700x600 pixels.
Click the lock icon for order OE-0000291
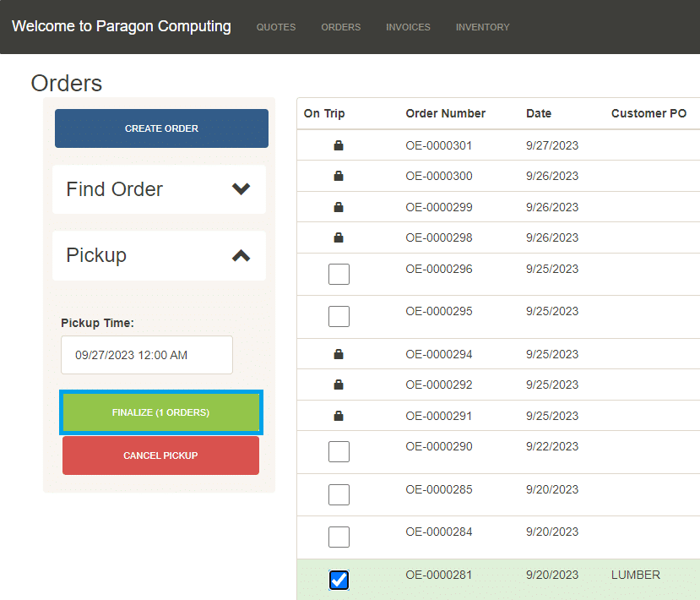(339, 416)
